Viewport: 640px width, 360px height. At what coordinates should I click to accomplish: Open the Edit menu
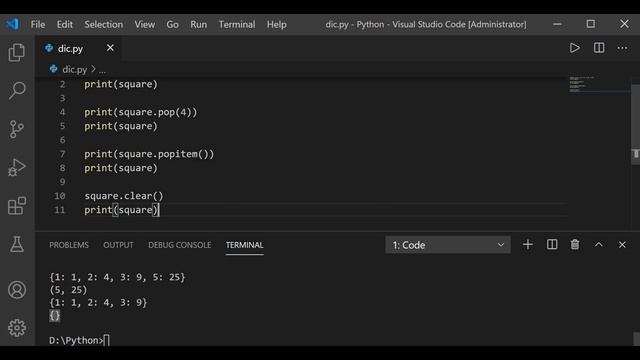[x=64, y=24]
